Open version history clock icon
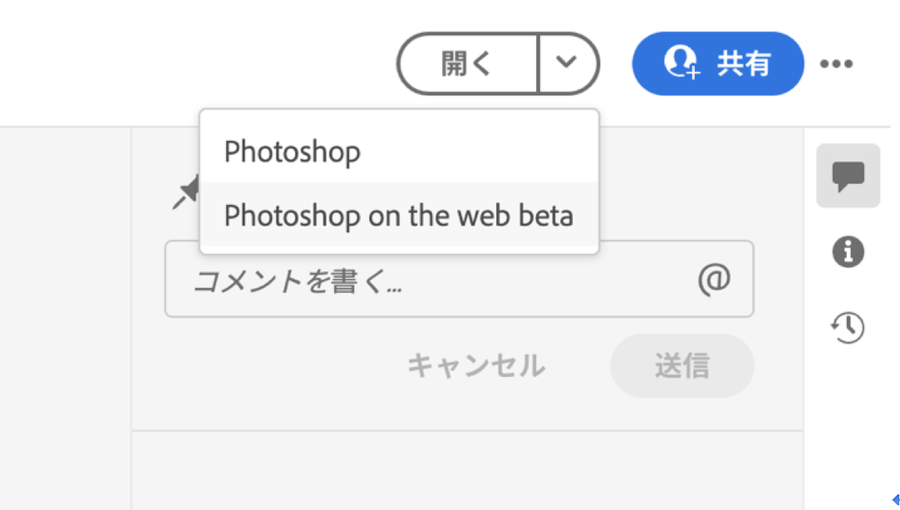The width and height of the screenshot is (900, 510). tap(848, 327)
